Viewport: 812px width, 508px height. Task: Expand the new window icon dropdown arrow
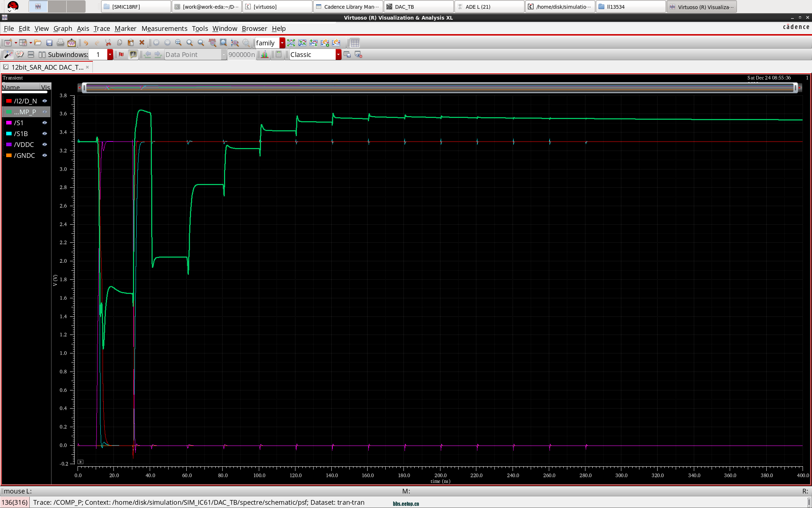pyautogui.click(x=16, y=43)
